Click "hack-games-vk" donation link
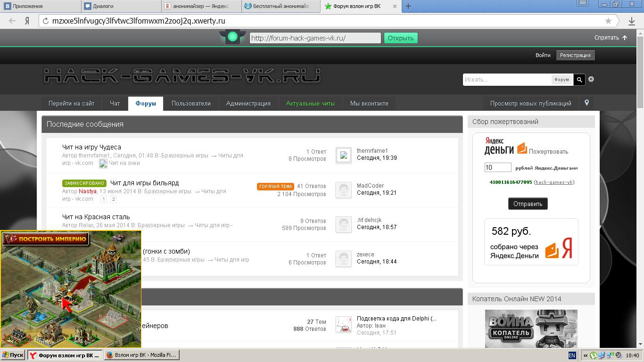This screenshot has height=362, width=644. 554,182
